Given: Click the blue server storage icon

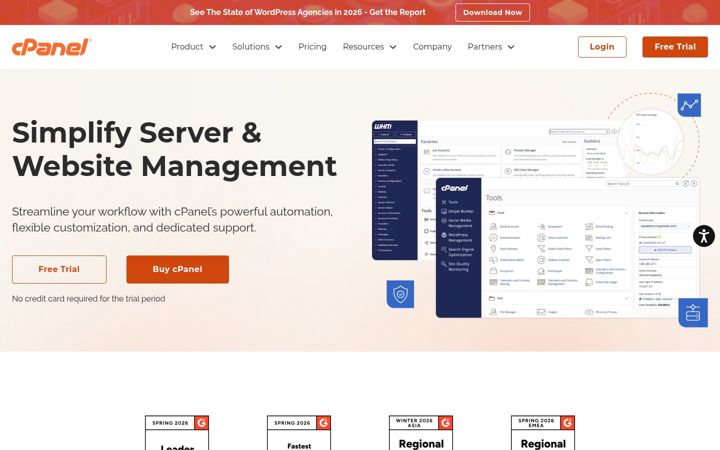Looking at the screenshot, I should click(693, 313).
